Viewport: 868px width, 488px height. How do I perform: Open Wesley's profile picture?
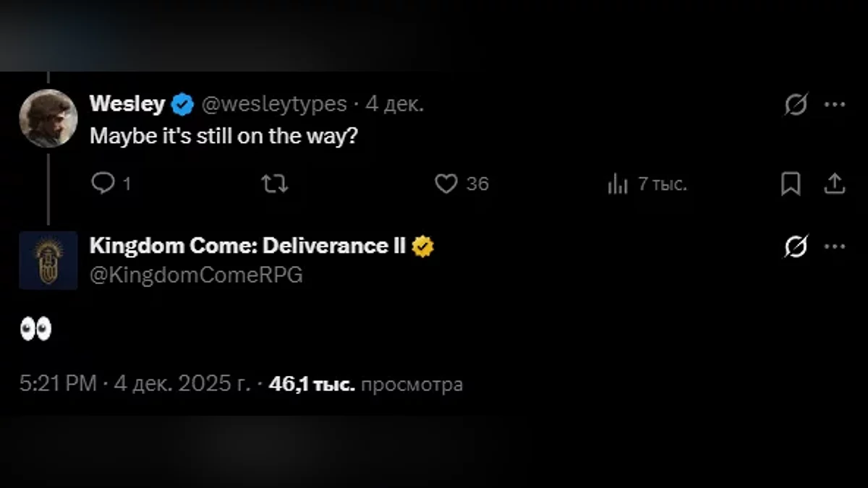[x=48, y=119]
